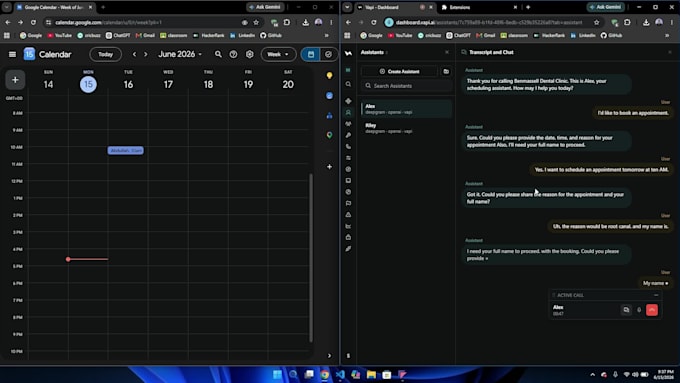The image size is (680, 383).
Task: Go to previous week in Calendar
Action: [134, 54]
